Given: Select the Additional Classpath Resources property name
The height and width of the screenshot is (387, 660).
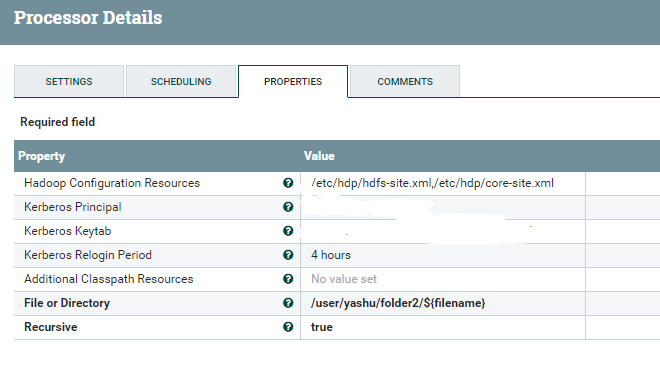Looking at the screenshot, I should point(109,279).
